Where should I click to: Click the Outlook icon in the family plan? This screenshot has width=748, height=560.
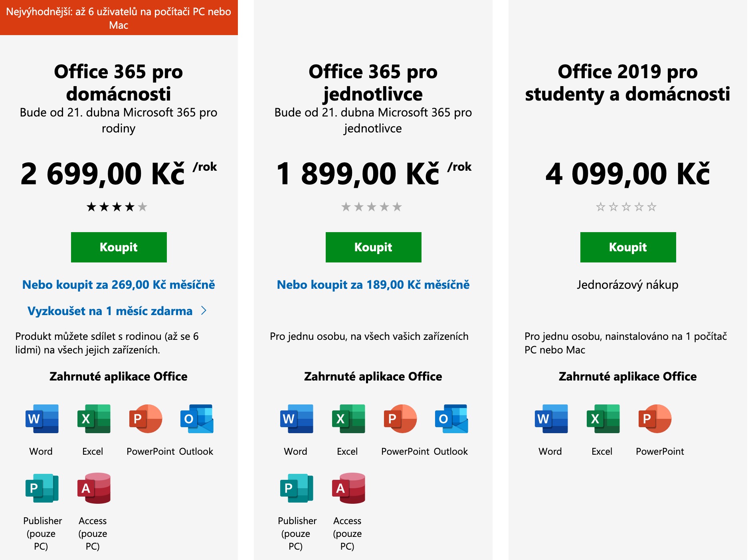(197, 419)
